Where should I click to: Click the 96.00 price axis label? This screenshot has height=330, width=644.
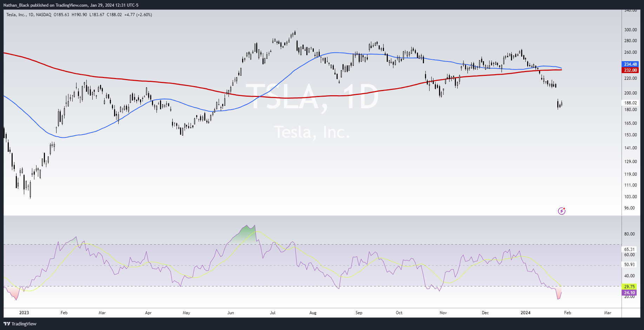tap(629, 208)
